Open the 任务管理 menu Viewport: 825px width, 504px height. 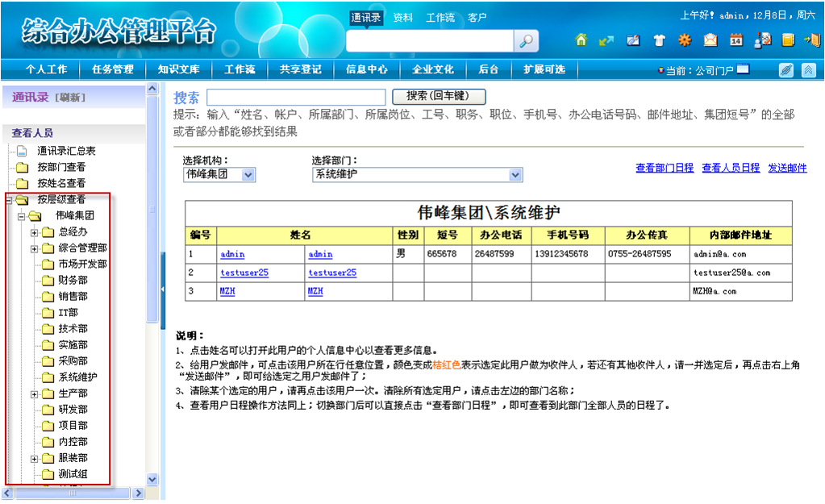click(x=113, y=69)
